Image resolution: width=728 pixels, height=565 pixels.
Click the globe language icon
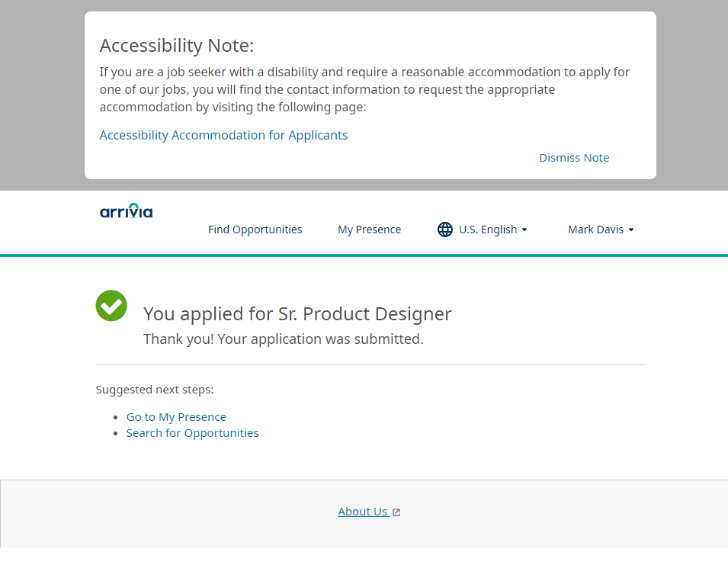[x=445, y=230]
